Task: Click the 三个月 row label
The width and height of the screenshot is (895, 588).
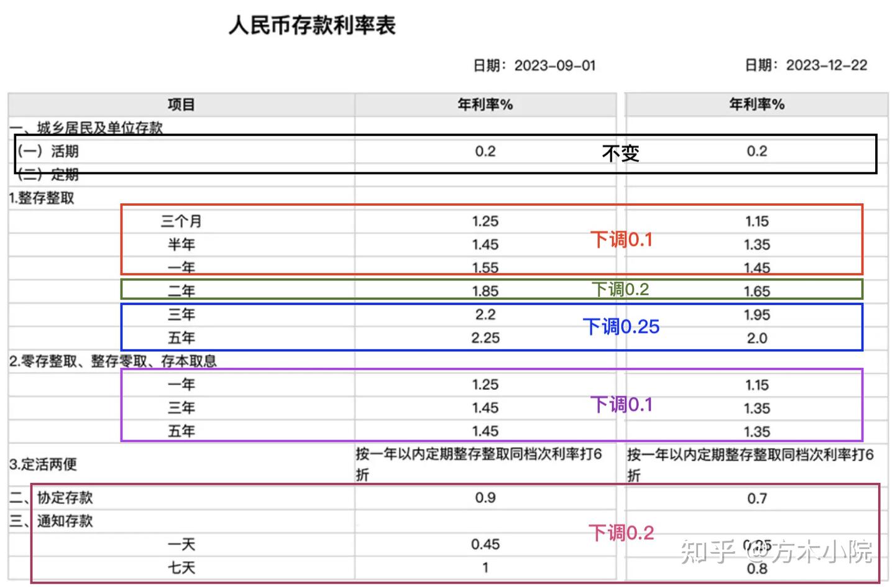Action: pyautogui.click(x=181, y=221)
